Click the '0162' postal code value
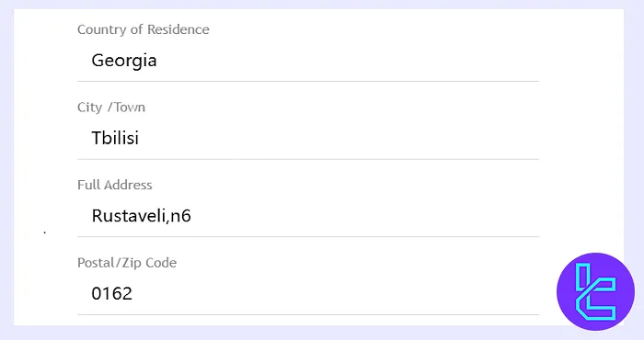 coord(111,294)
